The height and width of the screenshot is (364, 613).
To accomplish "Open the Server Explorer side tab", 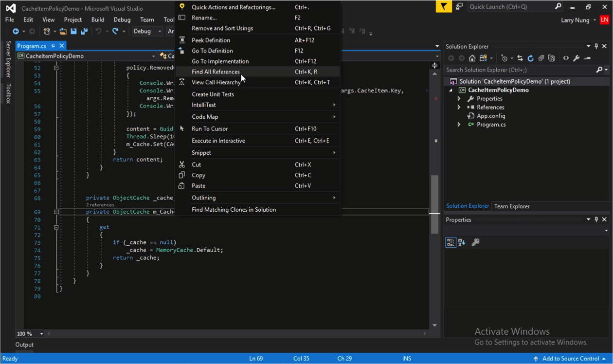I will (x=8, y=59).
